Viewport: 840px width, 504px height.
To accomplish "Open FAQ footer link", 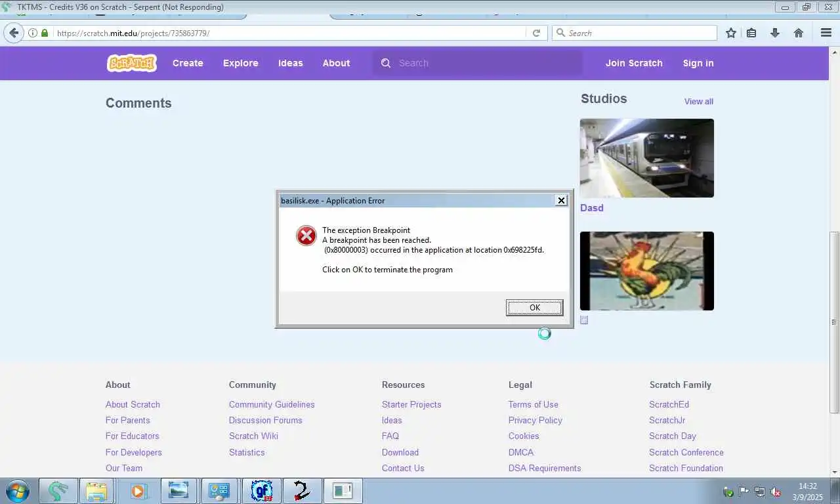I will coord(390,436).
